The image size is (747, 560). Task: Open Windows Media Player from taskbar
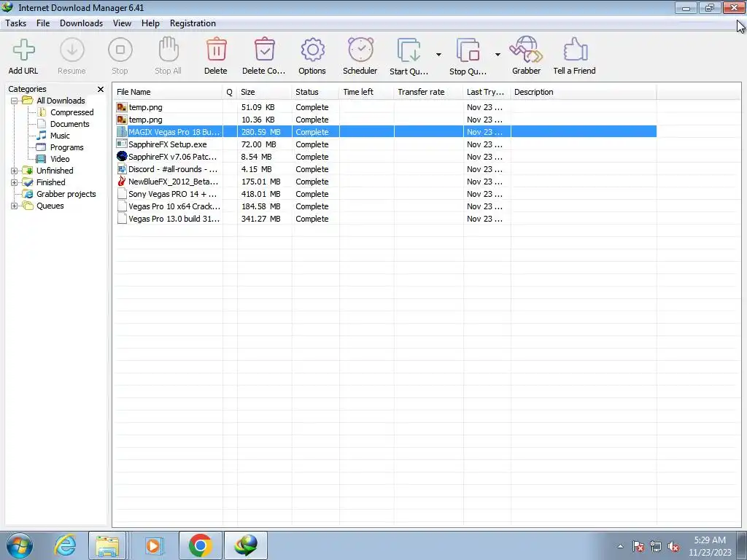pyautogui.click(x=153, y=545)
